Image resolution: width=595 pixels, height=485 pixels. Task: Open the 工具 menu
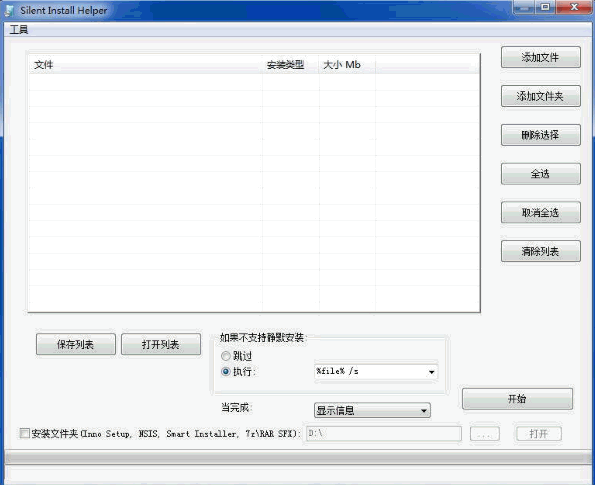(19, 30)
